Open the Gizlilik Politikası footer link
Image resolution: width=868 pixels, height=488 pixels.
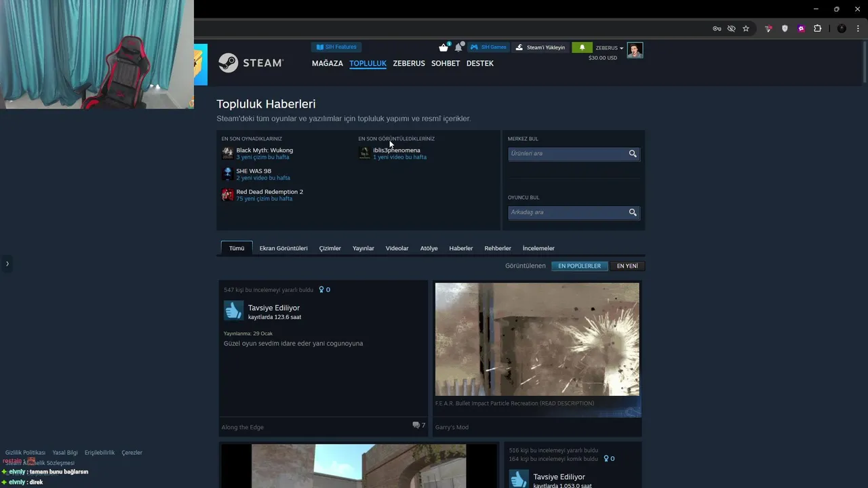coord(26,453)
